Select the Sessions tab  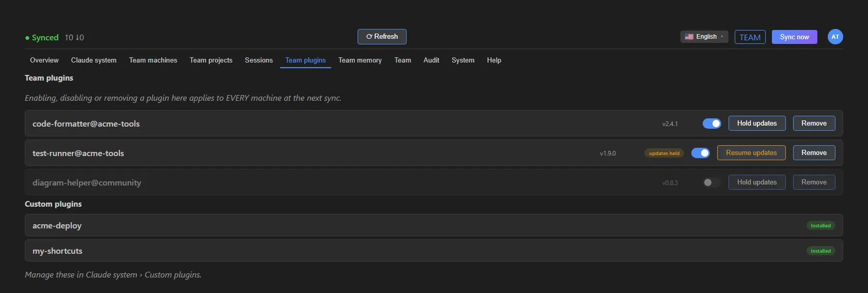point(259,60)
